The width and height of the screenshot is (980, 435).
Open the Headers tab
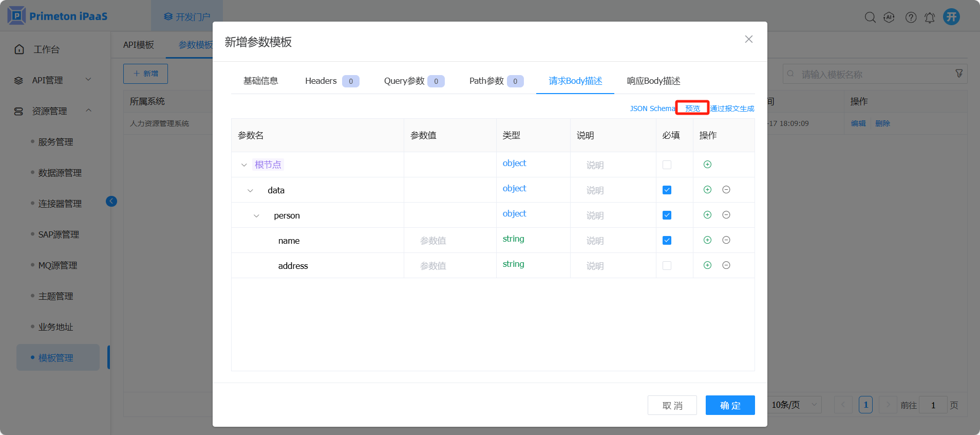point(321,81)
